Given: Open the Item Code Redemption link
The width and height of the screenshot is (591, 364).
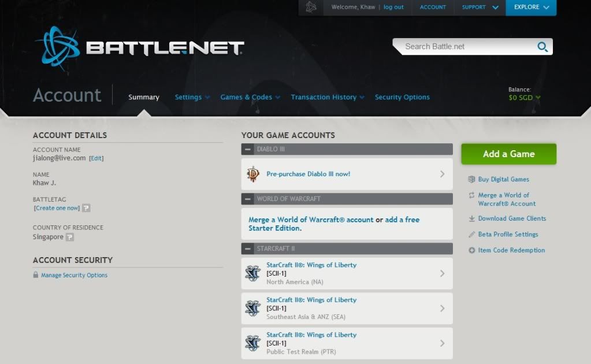Looking at the screenshot, I should click(x=511, y=250).
